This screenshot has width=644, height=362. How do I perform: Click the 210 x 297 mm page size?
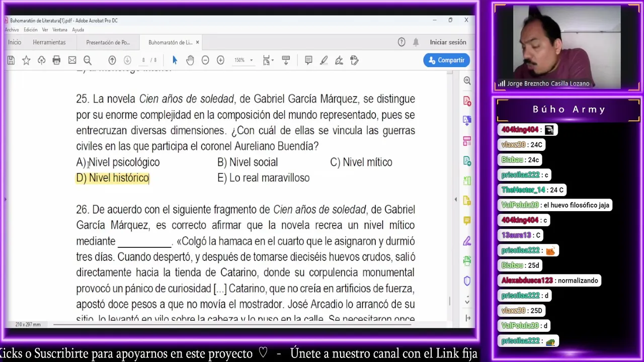point(28,325)
